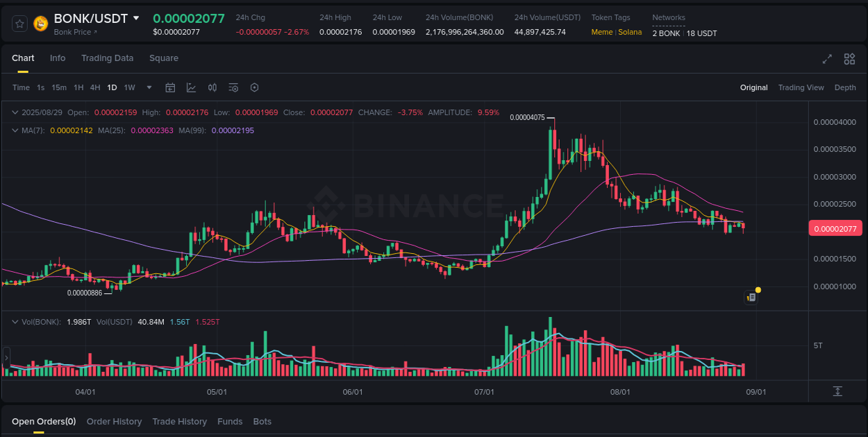Open the layout grid icon
The height and width of the screenshot is (437, 868).
[849, 59]
